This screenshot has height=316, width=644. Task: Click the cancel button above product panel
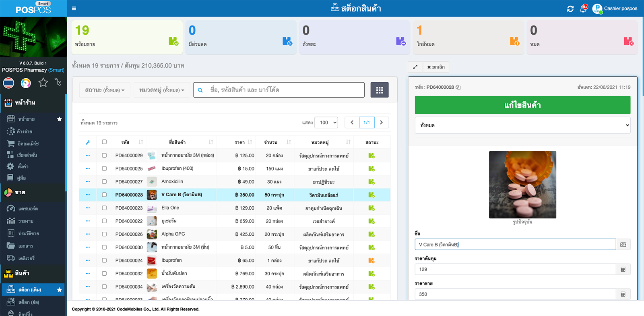(436, 67)
